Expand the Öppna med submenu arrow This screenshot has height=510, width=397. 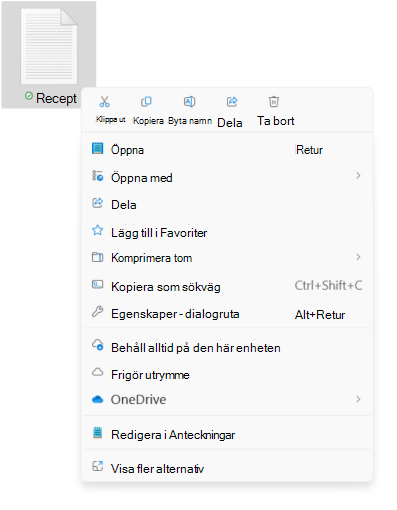tap(358, 175)
